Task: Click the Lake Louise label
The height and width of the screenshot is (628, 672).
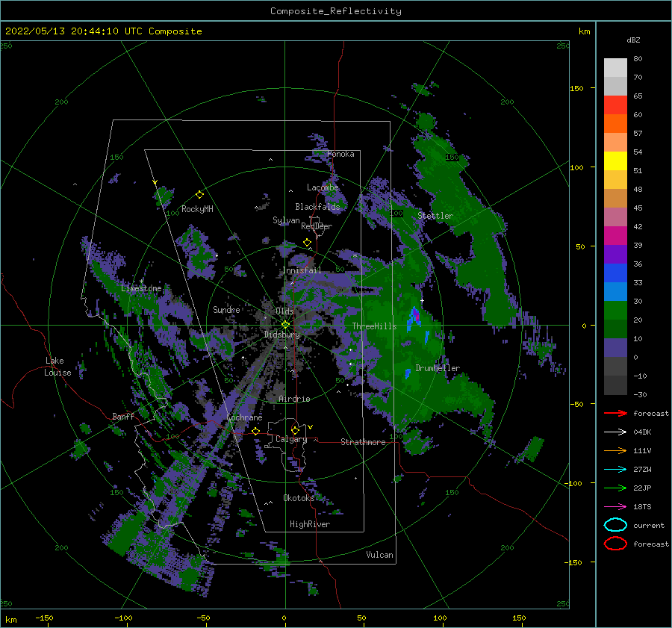Action: click(x=57, y=367)
